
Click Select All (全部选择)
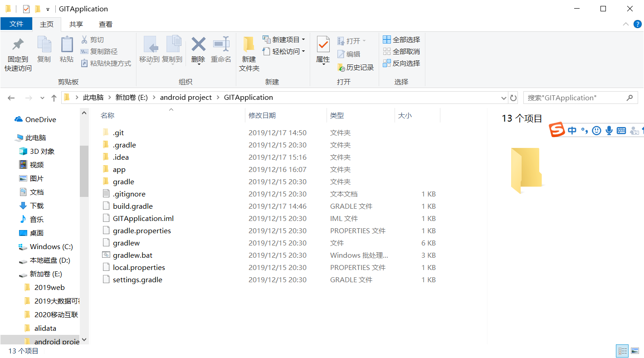click(401, 40)
